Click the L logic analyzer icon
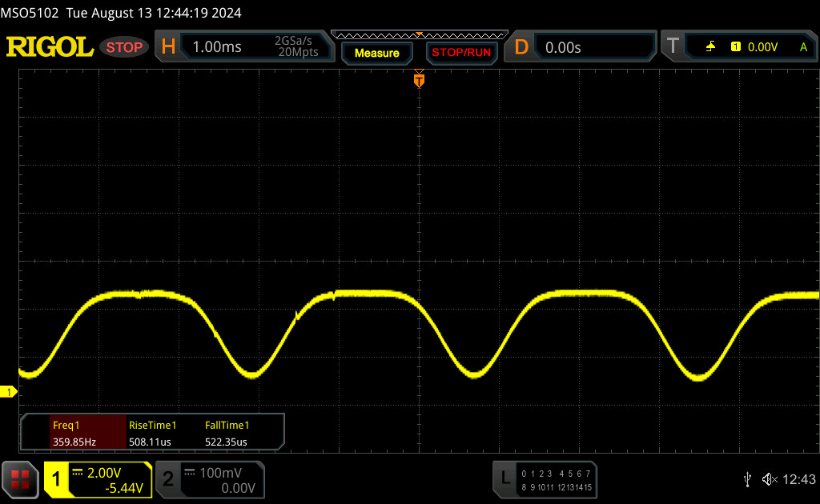The image size is (820, 504). pyautogui.click(x=504, y=478)
